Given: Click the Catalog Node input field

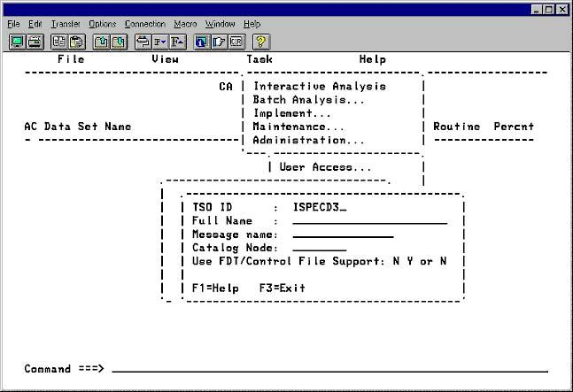Looking at the screenshot, I should [x=320, y=248].
